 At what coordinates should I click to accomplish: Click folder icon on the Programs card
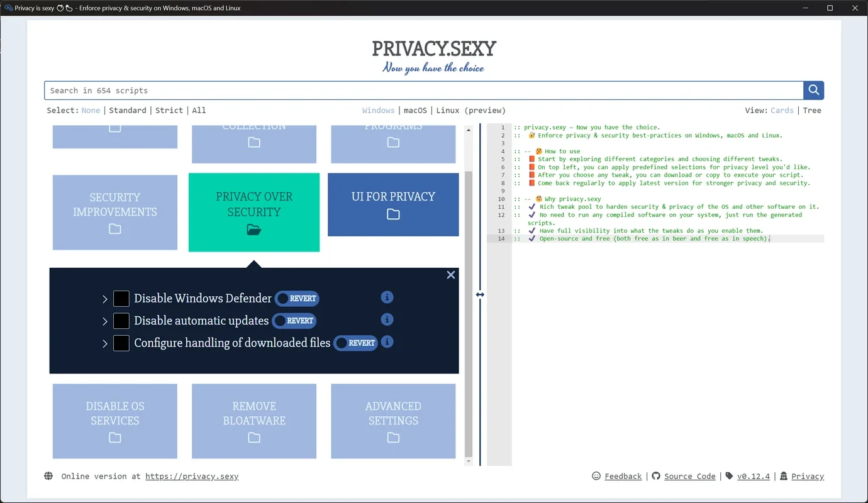click(393, 142)
